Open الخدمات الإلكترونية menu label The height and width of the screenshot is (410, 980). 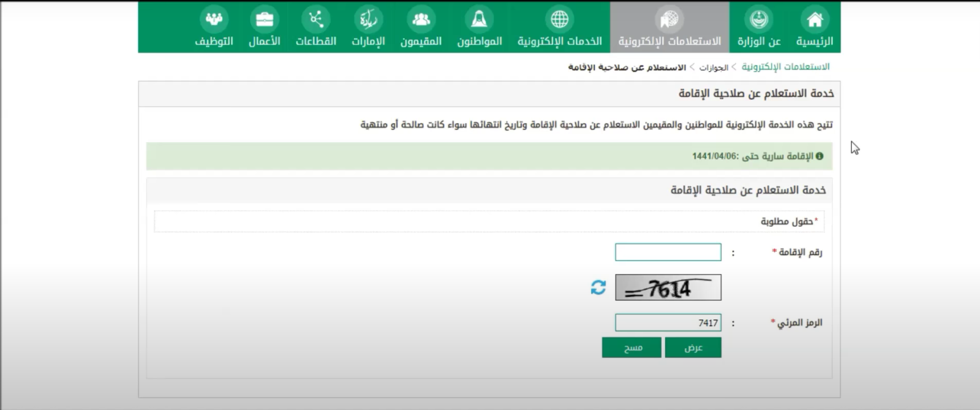(x=560, y=41)
